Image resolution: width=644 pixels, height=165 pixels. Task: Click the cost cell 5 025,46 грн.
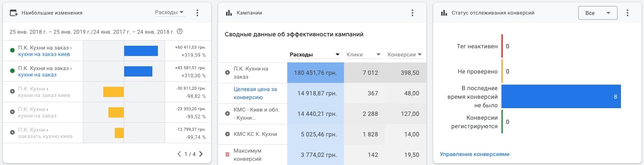[315, 134]
